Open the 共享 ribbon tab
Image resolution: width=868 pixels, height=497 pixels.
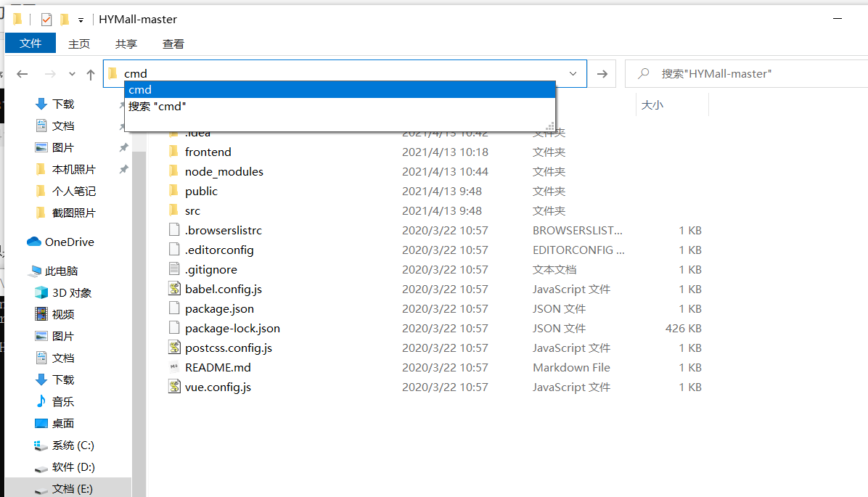click(x=126, y=44)
